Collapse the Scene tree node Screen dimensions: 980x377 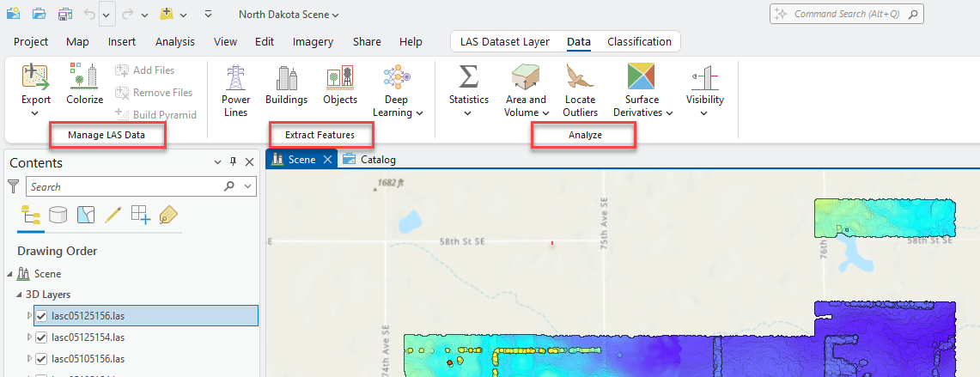(x=10, y=274)
